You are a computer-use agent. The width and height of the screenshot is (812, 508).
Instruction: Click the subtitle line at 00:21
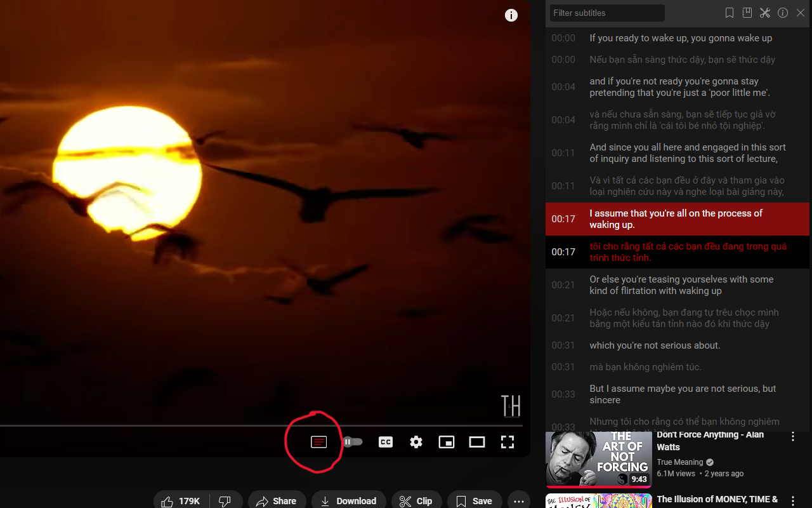[x=681, y=284]
